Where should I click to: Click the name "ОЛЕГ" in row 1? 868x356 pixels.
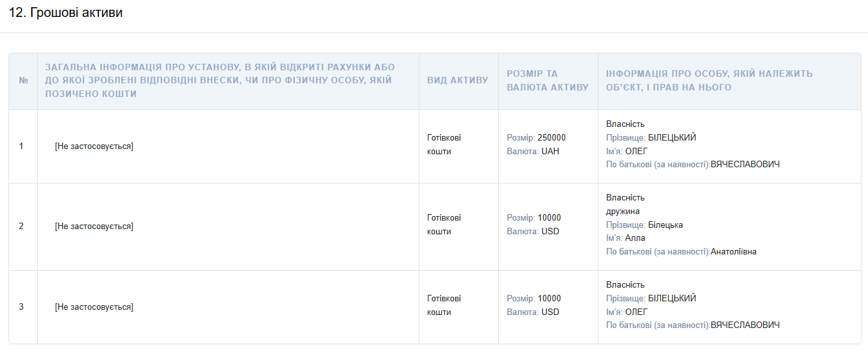tap(636, 152)
